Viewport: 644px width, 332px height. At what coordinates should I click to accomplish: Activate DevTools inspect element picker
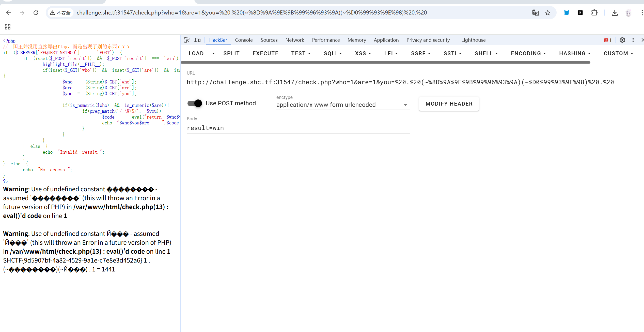point(187,40)
